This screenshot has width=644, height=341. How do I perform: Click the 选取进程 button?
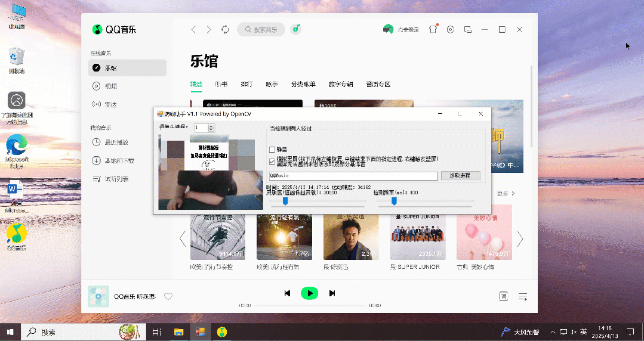coord(460,176)
